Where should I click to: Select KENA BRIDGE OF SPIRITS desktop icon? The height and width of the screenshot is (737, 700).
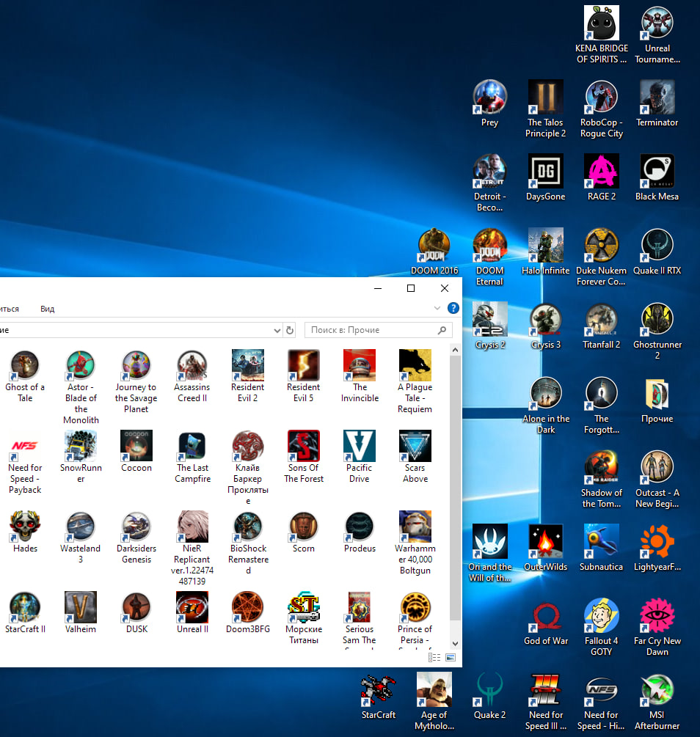601,23
